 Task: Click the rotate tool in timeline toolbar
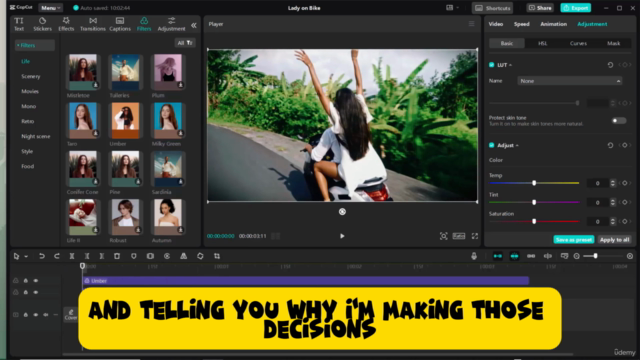200,256
